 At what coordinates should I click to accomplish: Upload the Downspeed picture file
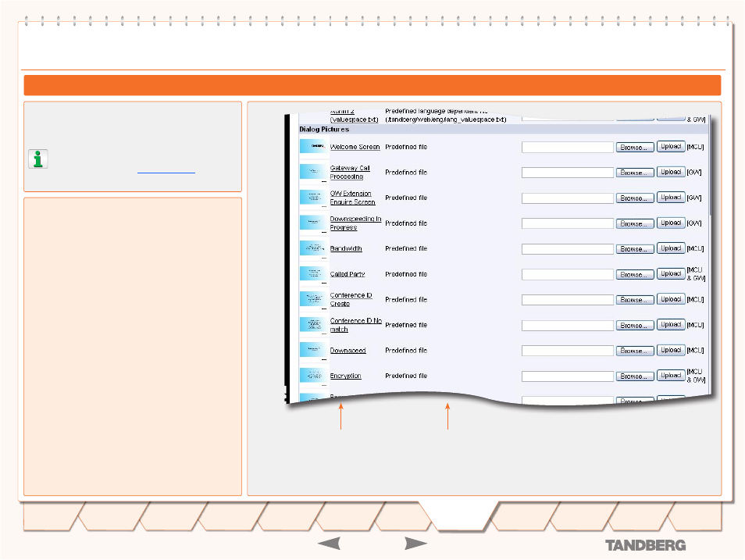coord(671,350)
